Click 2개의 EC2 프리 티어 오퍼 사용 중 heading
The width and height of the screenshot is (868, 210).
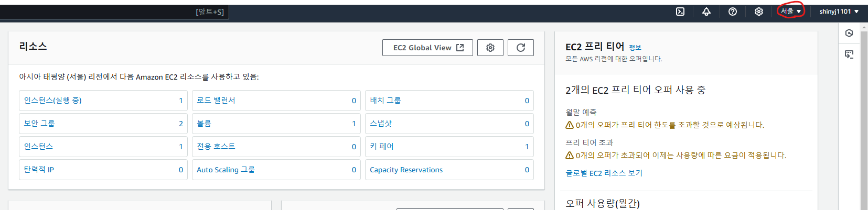click(635, 90)
